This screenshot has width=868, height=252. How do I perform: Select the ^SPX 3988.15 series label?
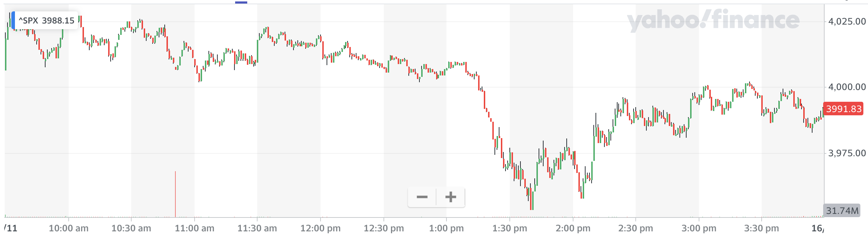[x=46, y=21]
